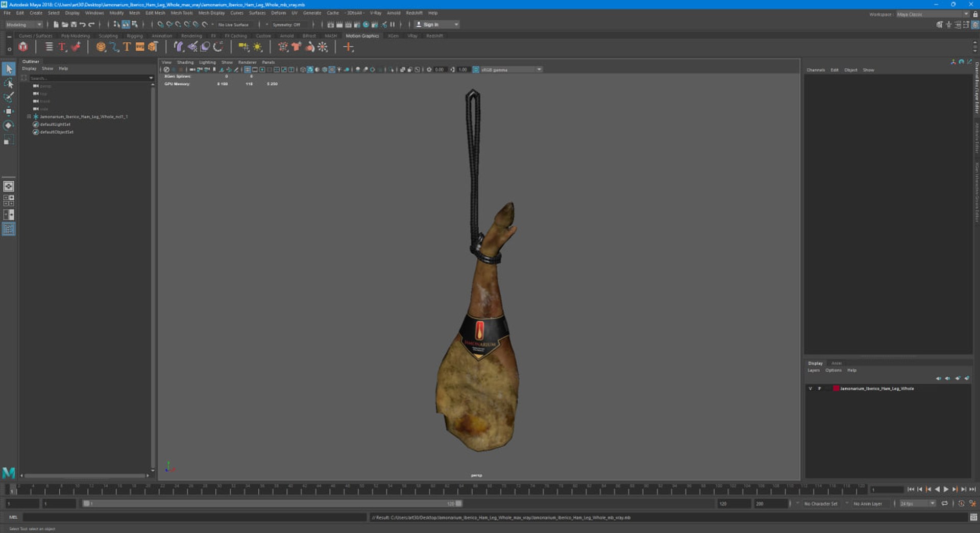Open the Sign In dropdown
The width and height of the screenshot is (980, 533).
(x=437, y=25)
